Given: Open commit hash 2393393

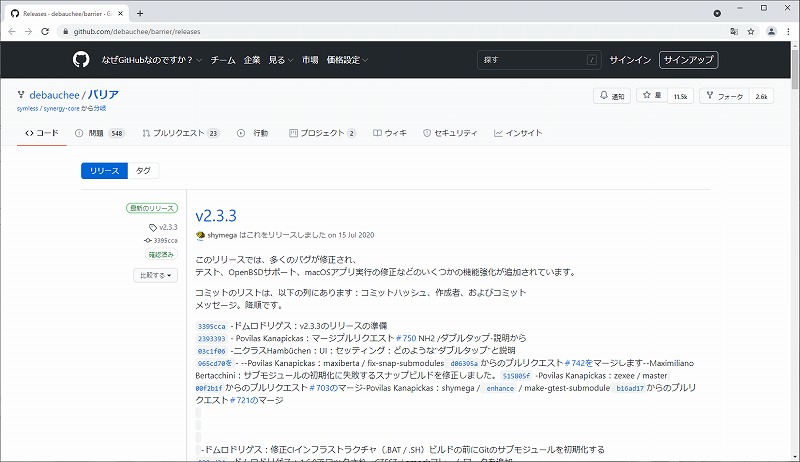Looking at the screenshot, I should [x=211, y=339].
